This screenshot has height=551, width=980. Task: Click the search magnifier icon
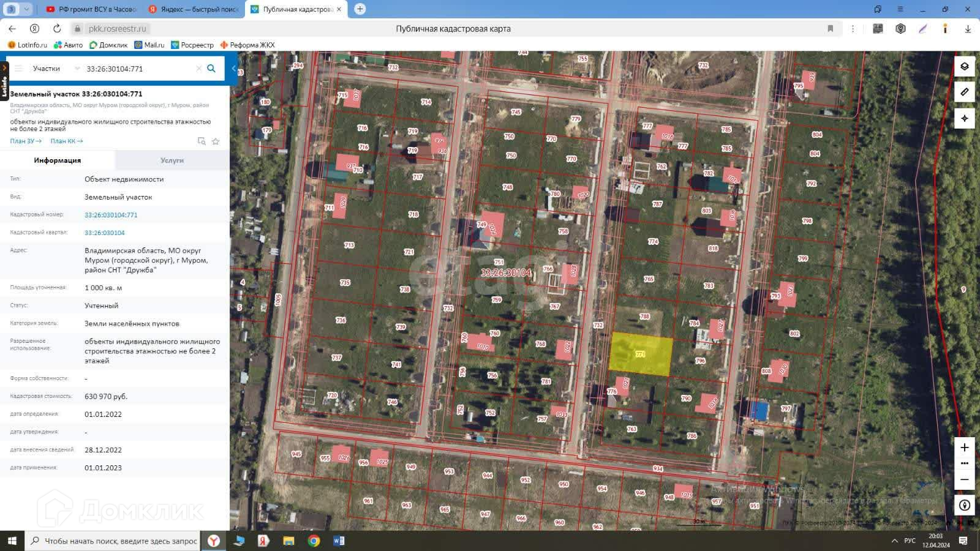click(x=211, y=69)
